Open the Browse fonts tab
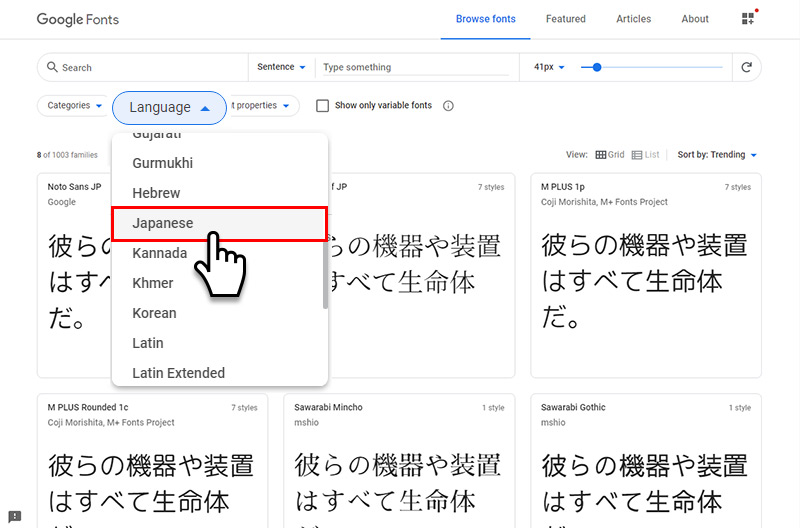This screenshot has width=800, height=528. tap(486, 19)
